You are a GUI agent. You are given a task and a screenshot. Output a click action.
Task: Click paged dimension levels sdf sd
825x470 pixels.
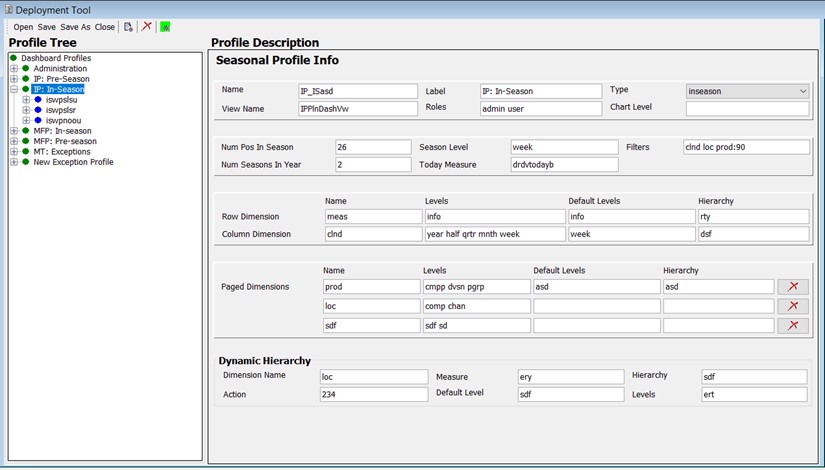click(477, 326)
